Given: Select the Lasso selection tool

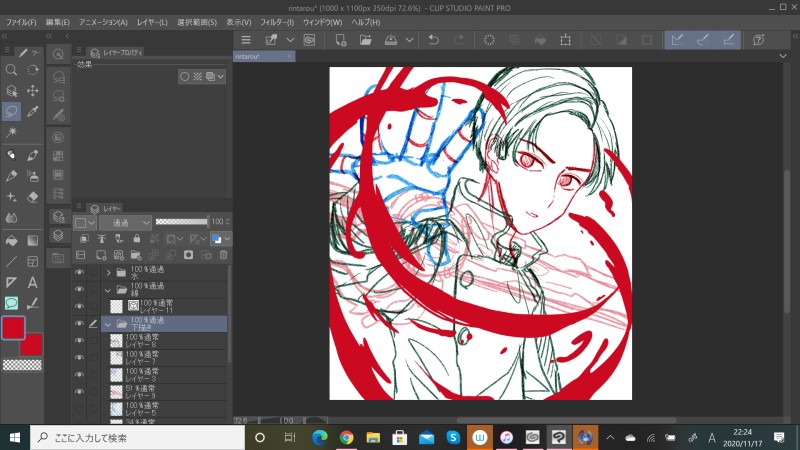Looking at the screenshot, I should pos(11,111).
